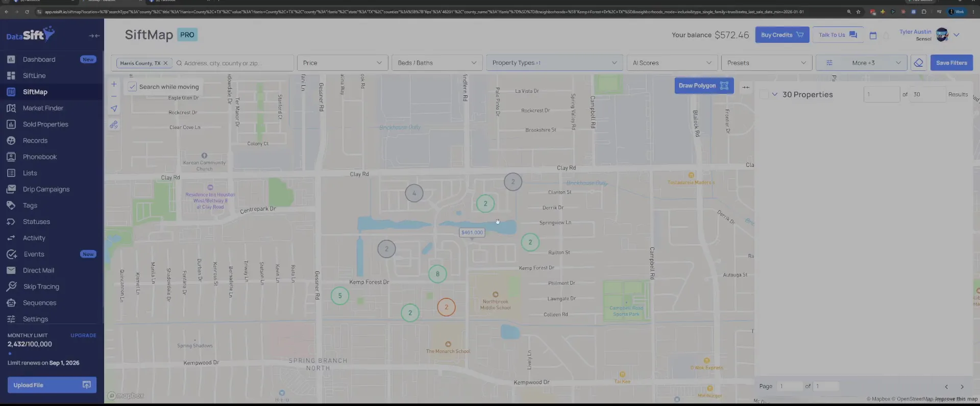
Task: Click the Draw Polygon button
Action: click(x=704, y=86)
